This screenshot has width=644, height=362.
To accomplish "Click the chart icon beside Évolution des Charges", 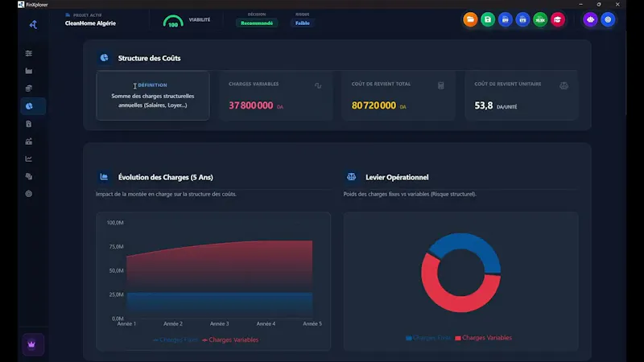I will pos(104,177).
